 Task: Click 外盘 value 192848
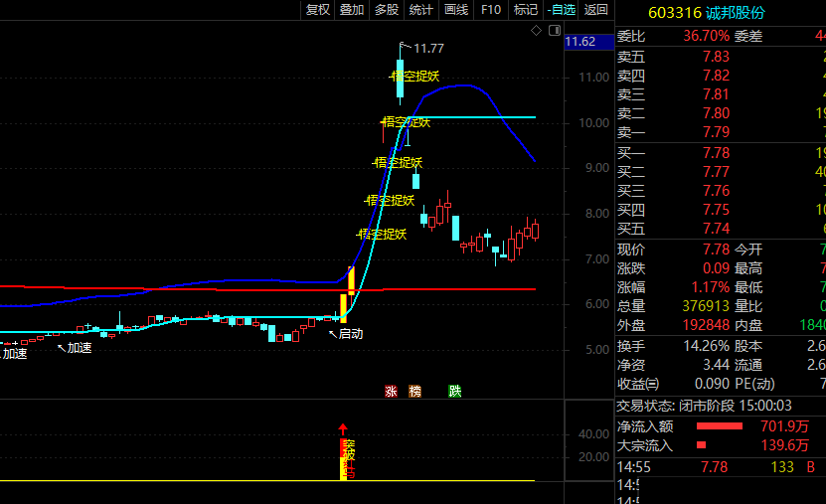706,325
